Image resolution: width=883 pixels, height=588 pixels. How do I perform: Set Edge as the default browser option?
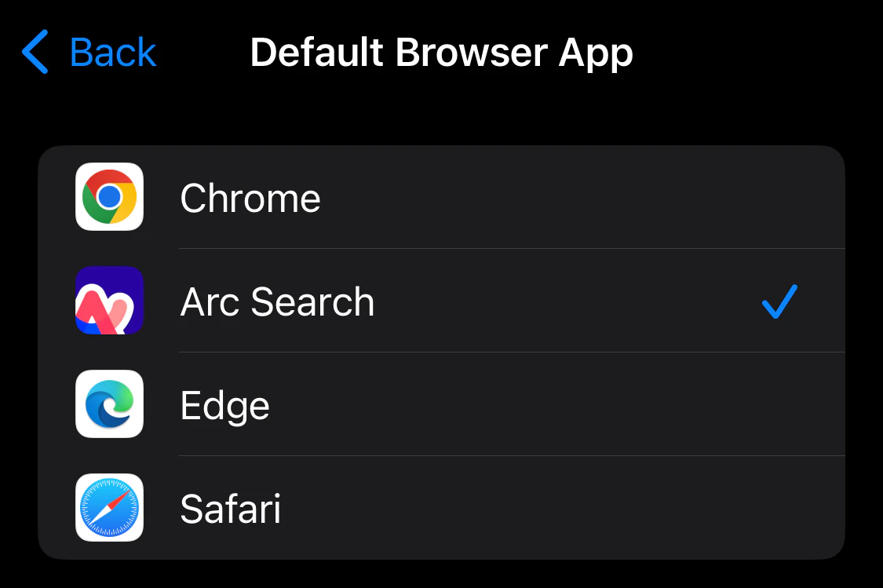point(441,404)
